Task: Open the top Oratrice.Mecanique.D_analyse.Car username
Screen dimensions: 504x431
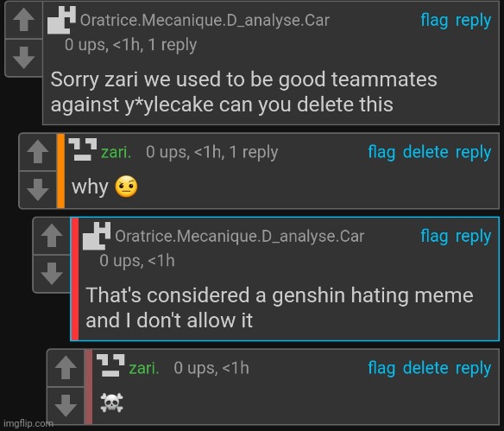Action: (205, 20)
